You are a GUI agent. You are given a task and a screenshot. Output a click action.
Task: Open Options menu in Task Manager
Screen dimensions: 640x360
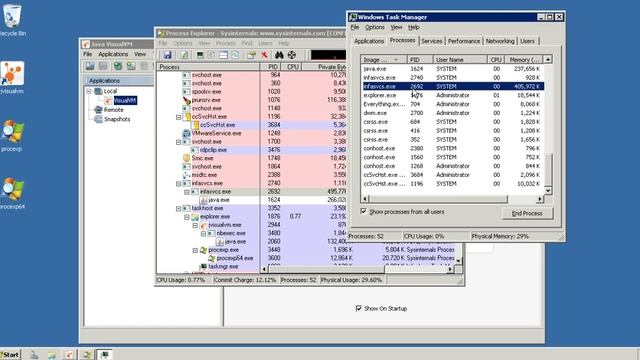(x=375, y=27)
